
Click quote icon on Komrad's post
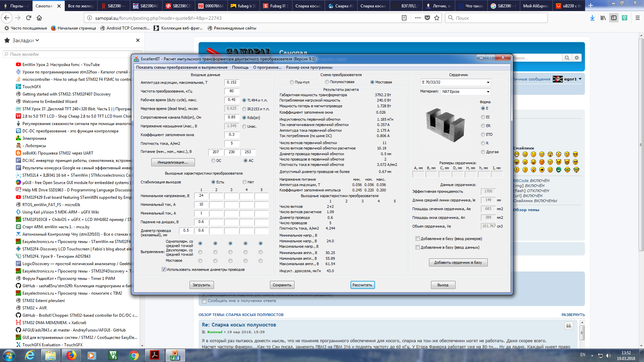(x=569, y=326)
